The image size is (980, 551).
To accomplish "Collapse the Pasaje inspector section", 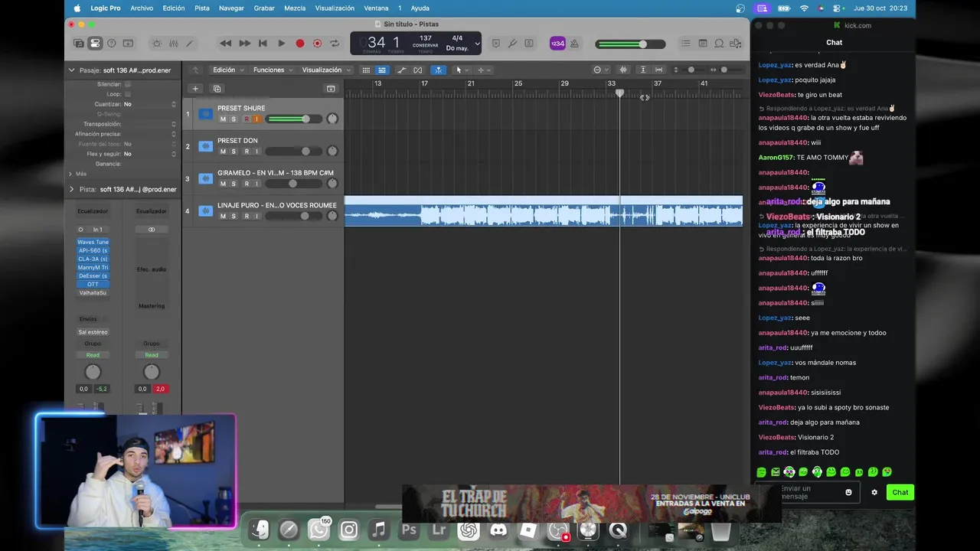I will [71, 70].
